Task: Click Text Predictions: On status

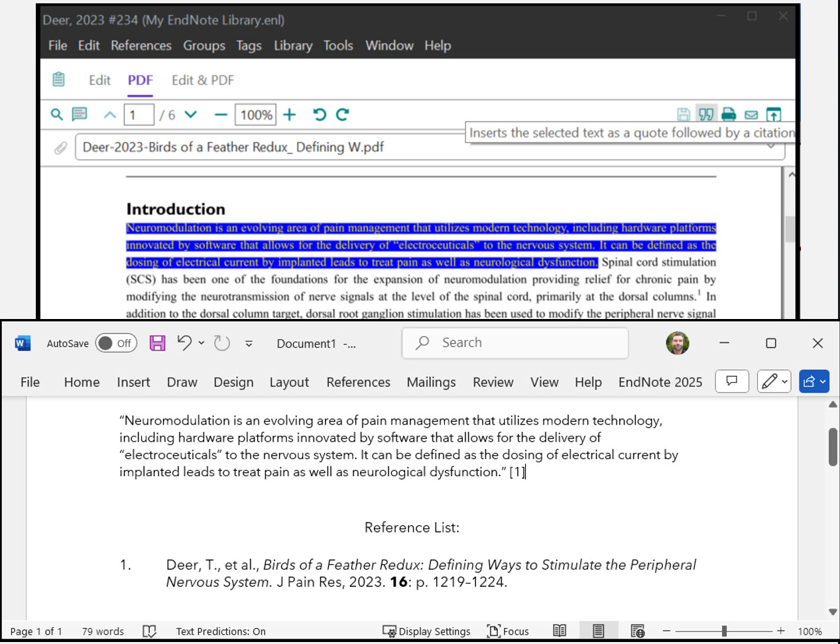Action: (221, 631)
